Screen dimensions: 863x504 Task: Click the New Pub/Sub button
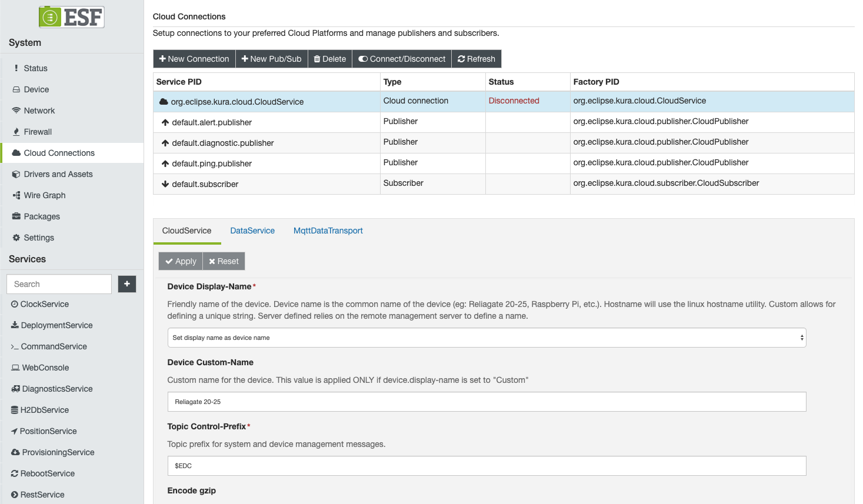click(271, 59)
